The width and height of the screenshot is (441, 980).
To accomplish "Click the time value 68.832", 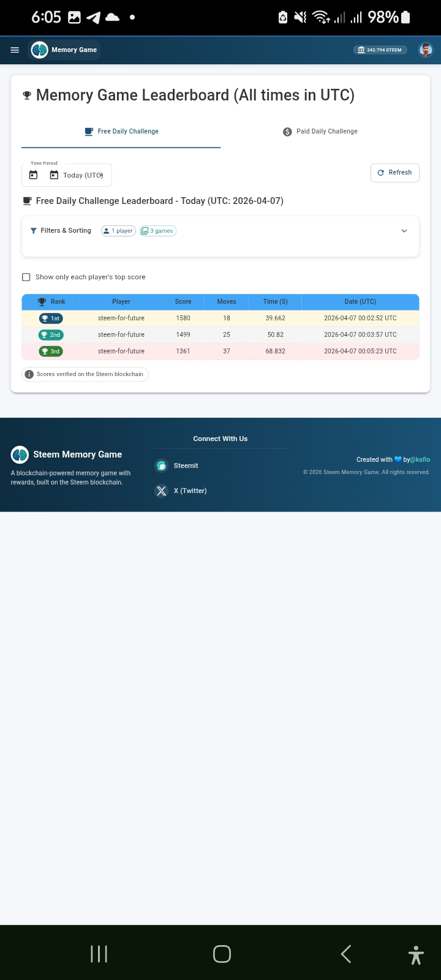I will tap(276, 352).
